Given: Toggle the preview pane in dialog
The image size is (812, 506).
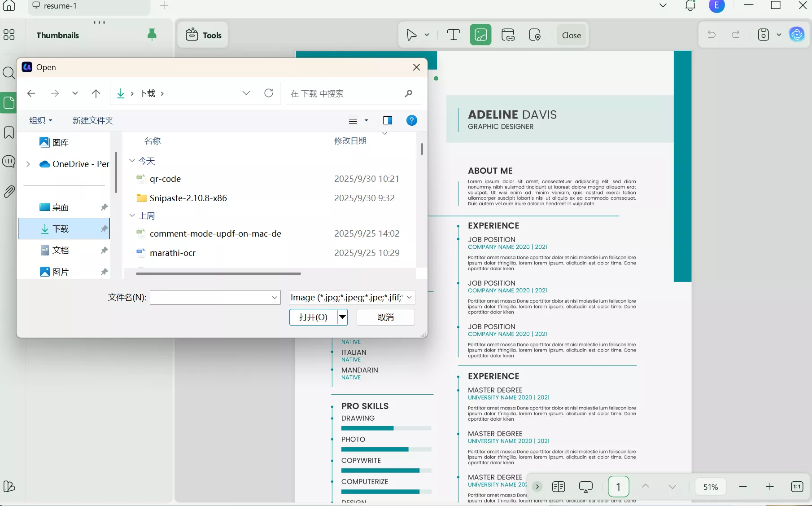Looking at the screenshot, I should [x=387, y=120].
